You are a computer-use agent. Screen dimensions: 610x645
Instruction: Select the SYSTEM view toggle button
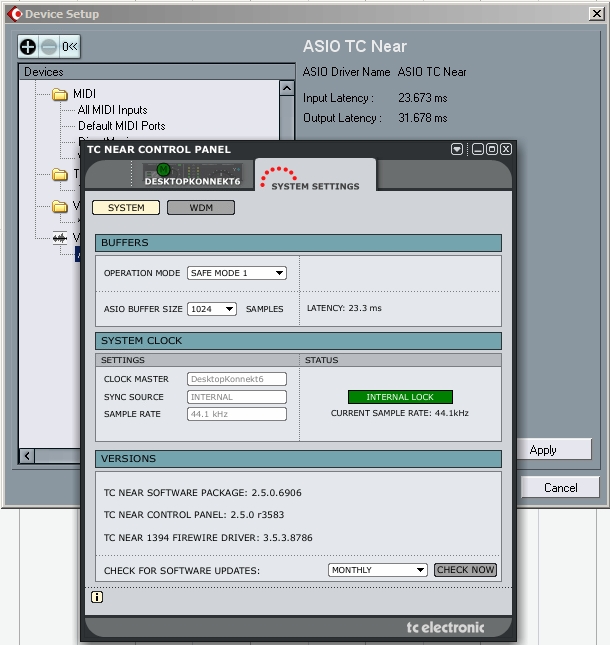(x=126, y=208)
